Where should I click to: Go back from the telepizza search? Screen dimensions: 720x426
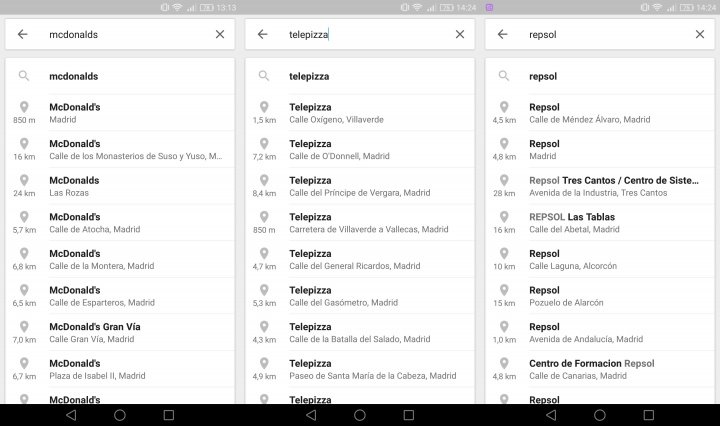tap(262, 34)
